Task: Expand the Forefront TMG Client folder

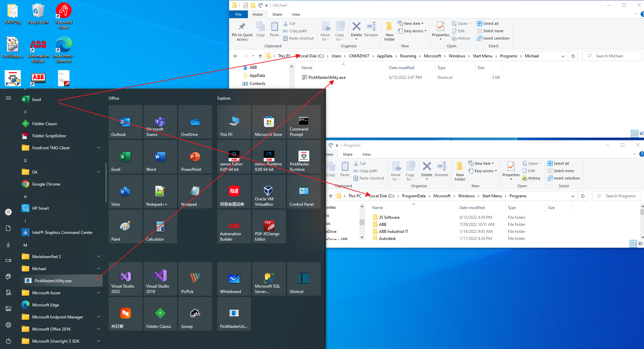Action: (x=99, y=148)
